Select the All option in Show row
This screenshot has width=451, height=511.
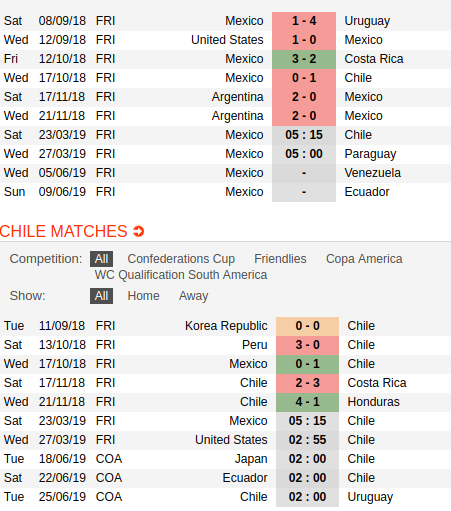click(101, 296)
